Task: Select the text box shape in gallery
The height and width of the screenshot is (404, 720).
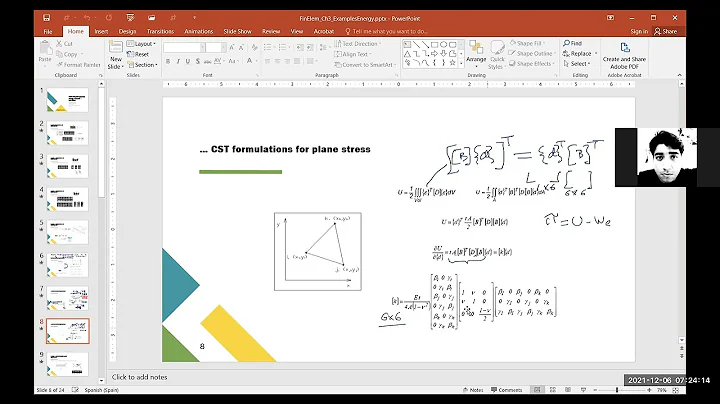Action: tap(407, 45)
